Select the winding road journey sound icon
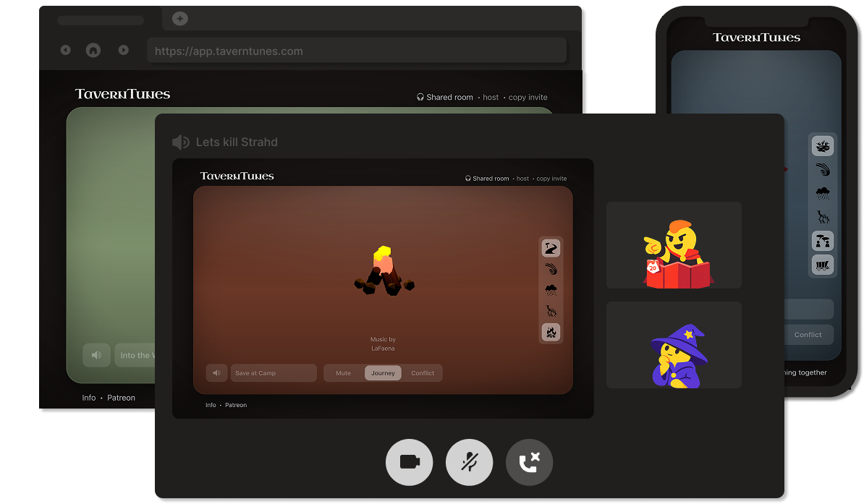 coord(551,248)
